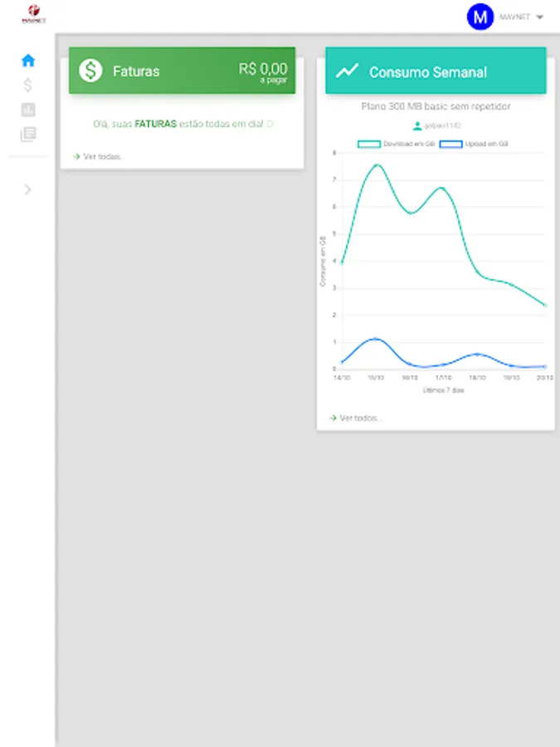Open the MAVNET account dropdown arrow

pos(539,17)
